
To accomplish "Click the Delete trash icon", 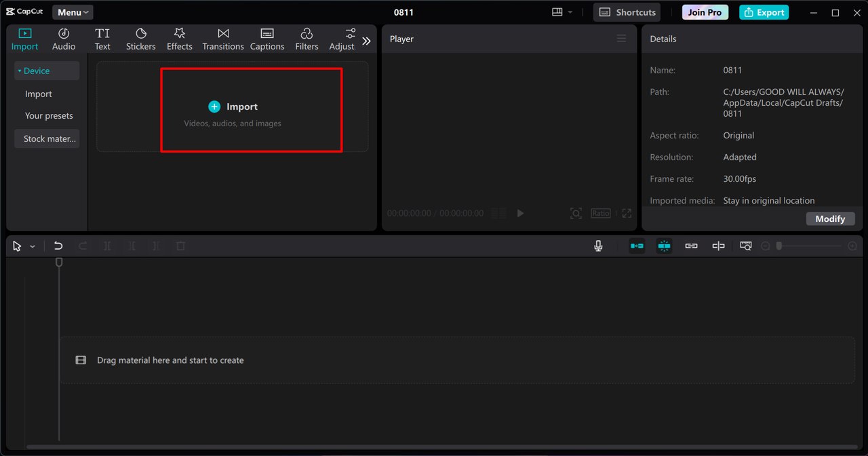I will (x=180, y=246).
